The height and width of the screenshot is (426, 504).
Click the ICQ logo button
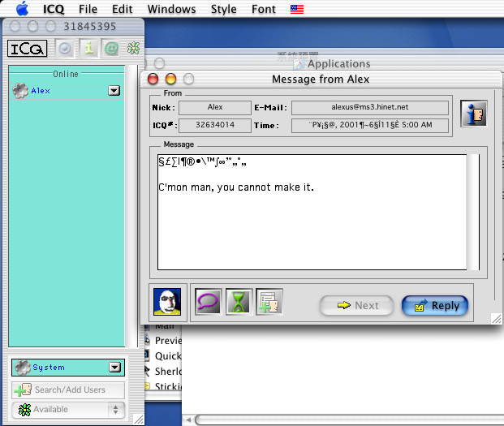coord(28,49)
